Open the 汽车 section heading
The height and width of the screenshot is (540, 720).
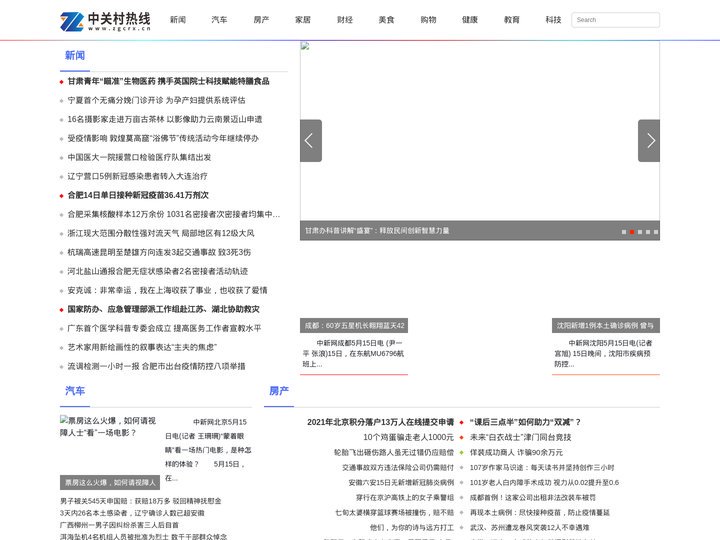click(x=75, y=391)
